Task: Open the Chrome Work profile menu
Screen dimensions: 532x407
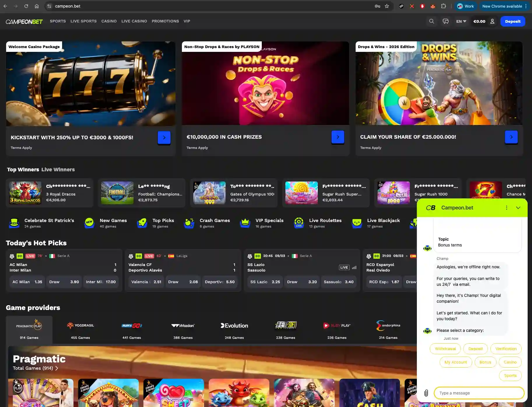Action: 466,6
